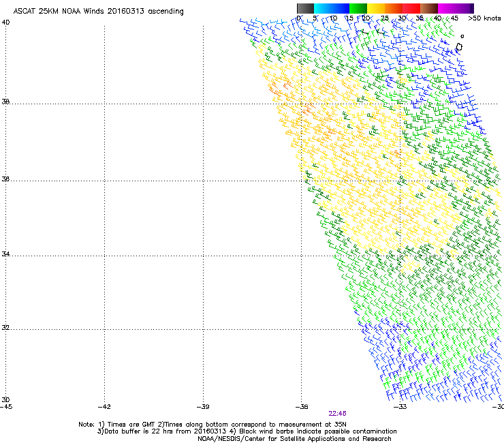Click the legend tick label '10'

click(333, 18)
